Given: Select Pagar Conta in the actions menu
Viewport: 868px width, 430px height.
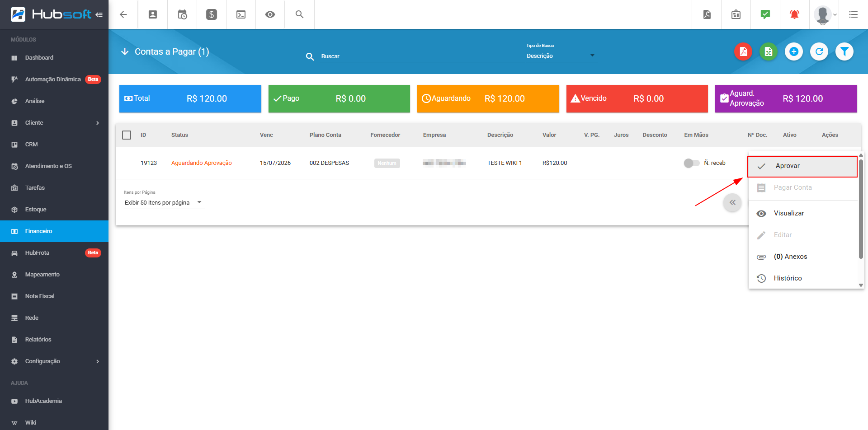Looking at the screenshot, I should pyautogui.click(x=802, y=187).
